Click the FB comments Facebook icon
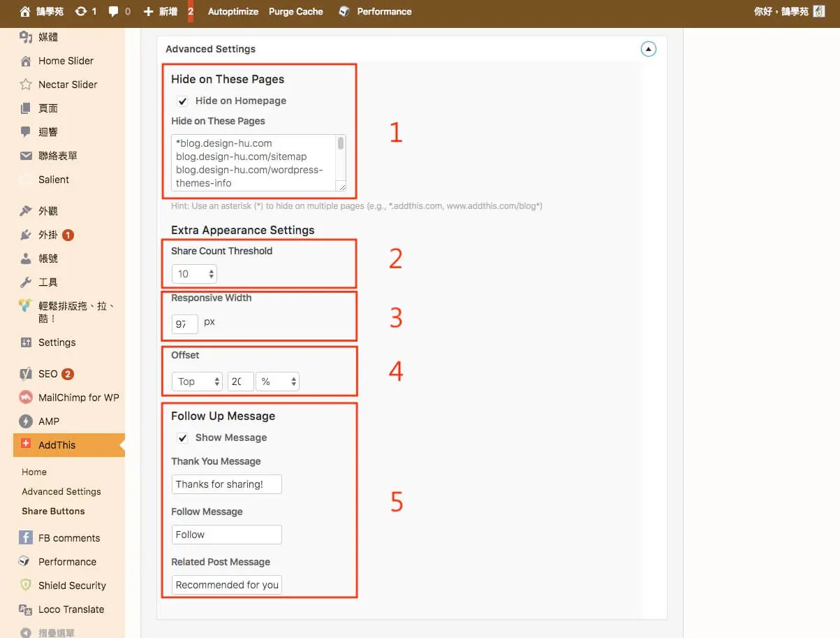840x638 pixels. point(26,537)
